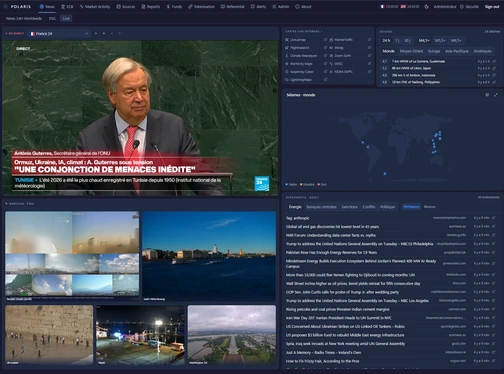The width and height of the screenshot is (504, 374).
Task: Open the Market Activity menu
Action: (x=95, y=6)
